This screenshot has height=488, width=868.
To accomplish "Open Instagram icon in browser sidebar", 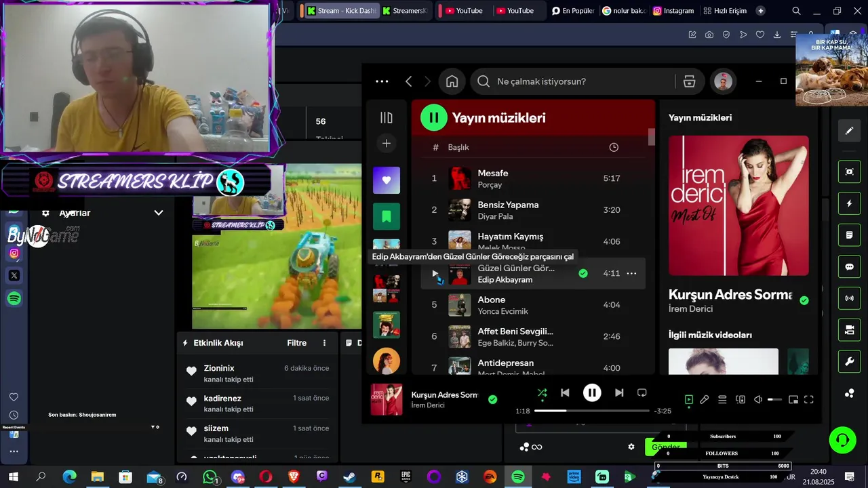I will (x=14, y=253).
